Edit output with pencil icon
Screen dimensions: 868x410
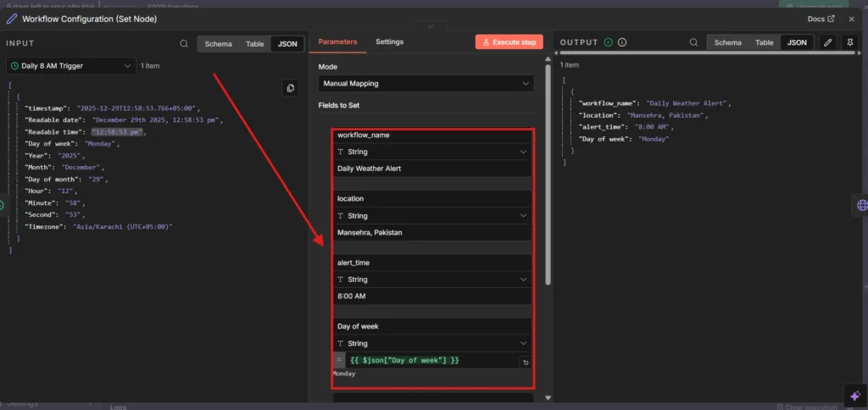(x=827, y=42)
